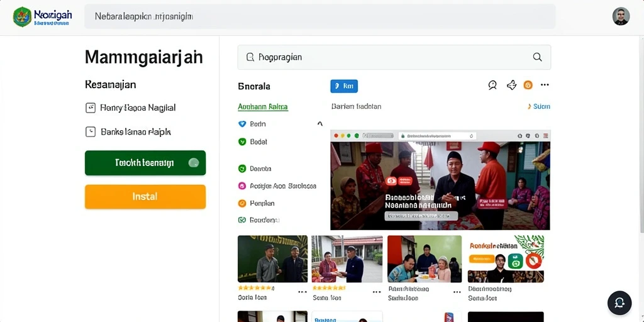Image resolution: width=644 pixels, height=322 pixels.
Task: Open three-dots menu of third card
Action: point(457,292)
